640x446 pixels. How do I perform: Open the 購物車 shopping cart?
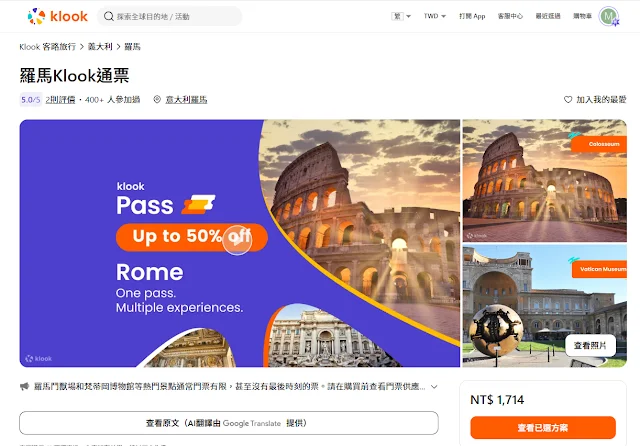pyautogui.click(x=582, y=16)
